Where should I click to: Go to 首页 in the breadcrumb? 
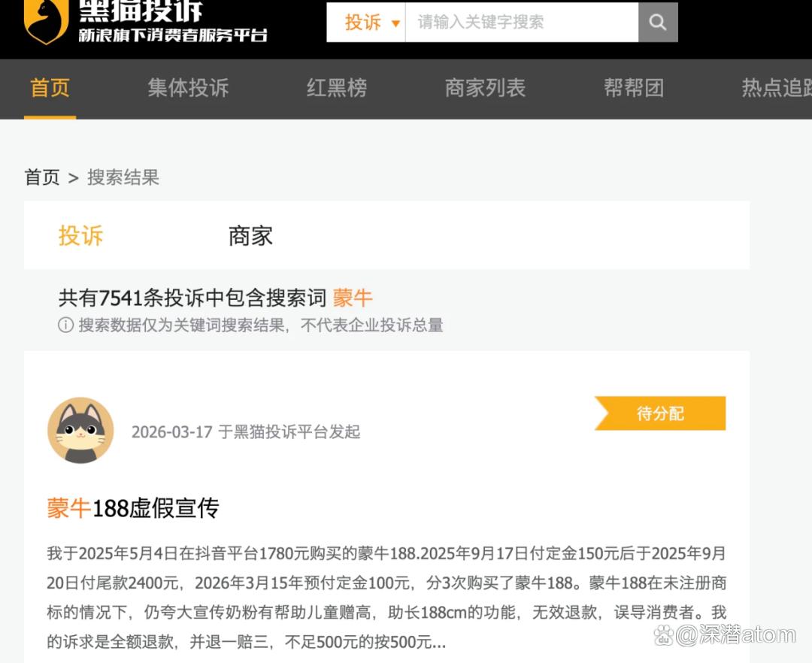tap(42, 177)
